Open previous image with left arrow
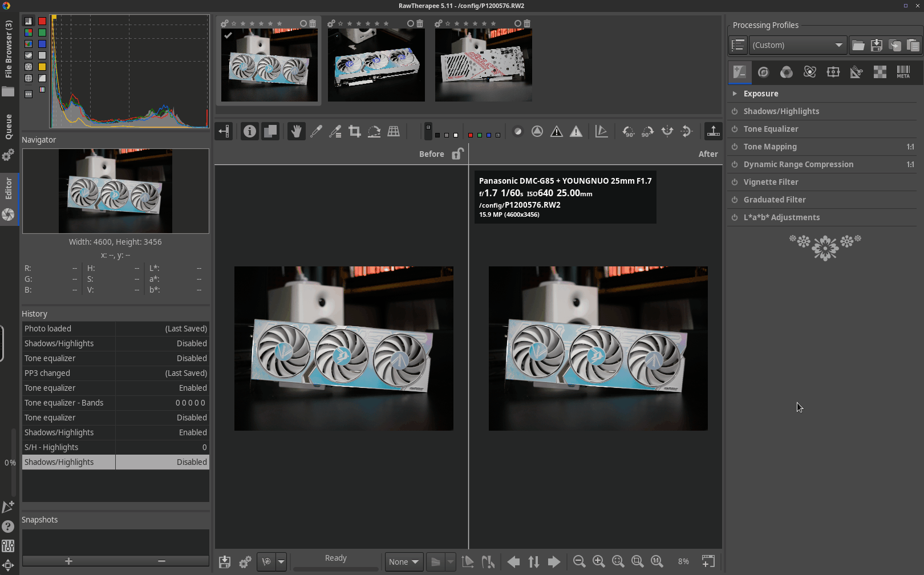Viewport: 924px width, 575px height. pyautogui.click(x=513, y=562)
